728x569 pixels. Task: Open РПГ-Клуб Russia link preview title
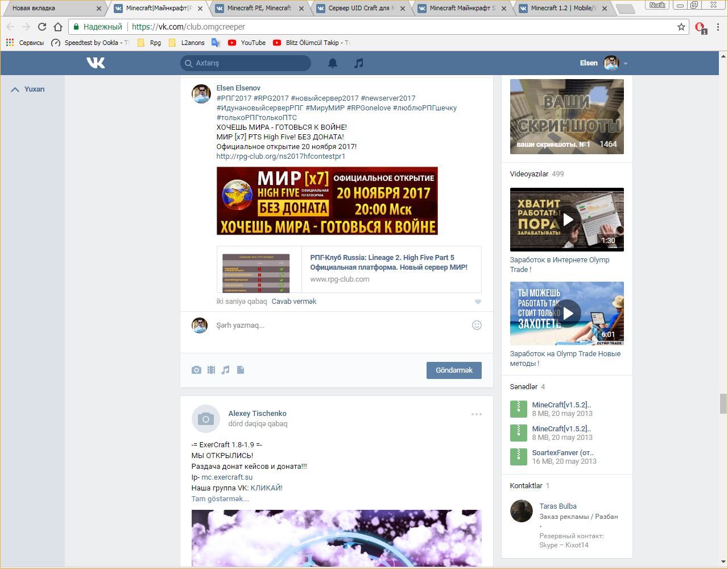(x=388, y=262)
